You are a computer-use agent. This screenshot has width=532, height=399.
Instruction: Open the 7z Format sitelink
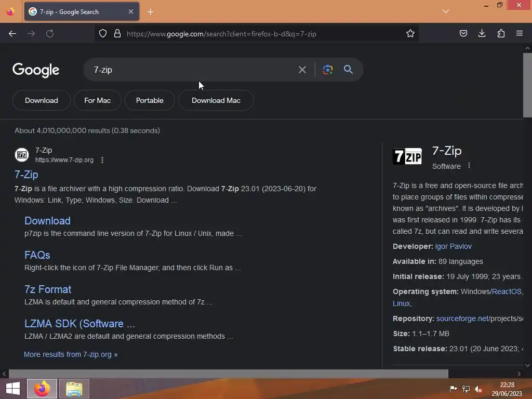[x=48, y=289]
